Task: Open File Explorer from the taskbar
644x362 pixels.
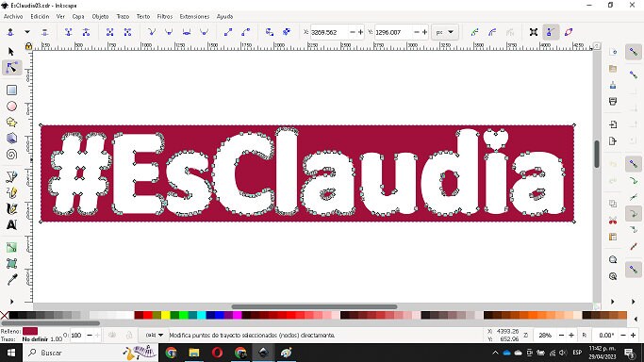Action: point(194,353)
